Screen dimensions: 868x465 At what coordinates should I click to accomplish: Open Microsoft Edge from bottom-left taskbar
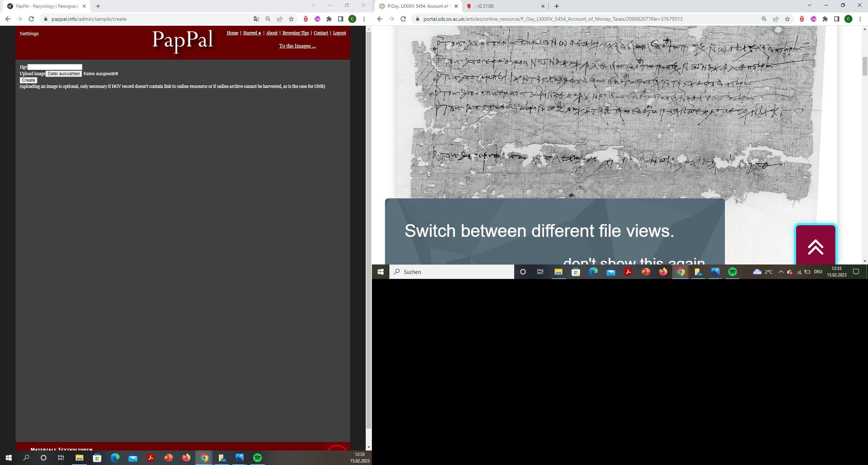pos(115,458)
